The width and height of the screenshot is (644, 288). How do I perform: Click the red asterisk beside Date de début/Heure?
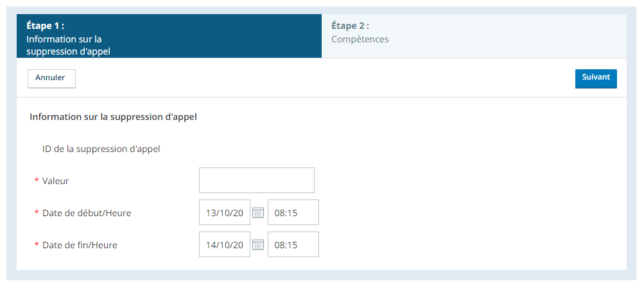[37, 213]
